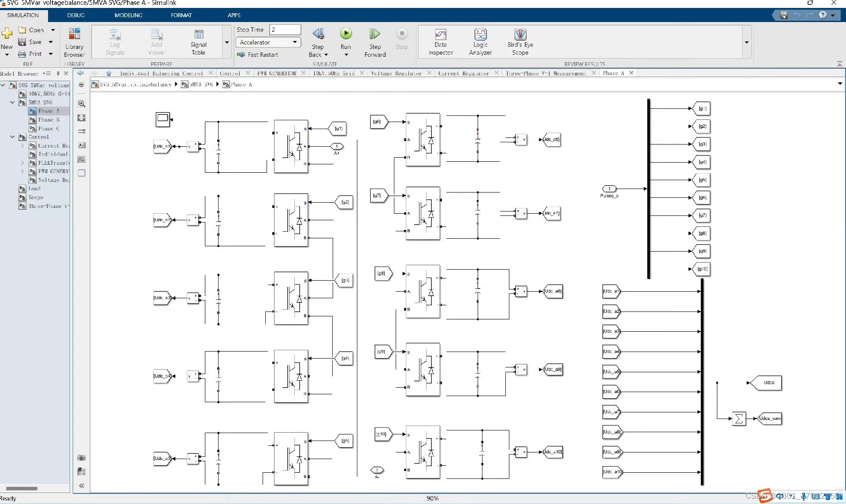Open the breadcrumb bar dropdown arrow

coord(840,84)
